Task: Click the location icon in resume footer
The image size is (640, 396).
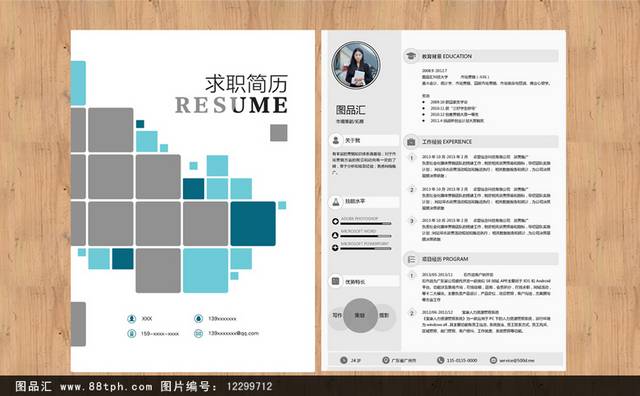Action: [385, 360]
